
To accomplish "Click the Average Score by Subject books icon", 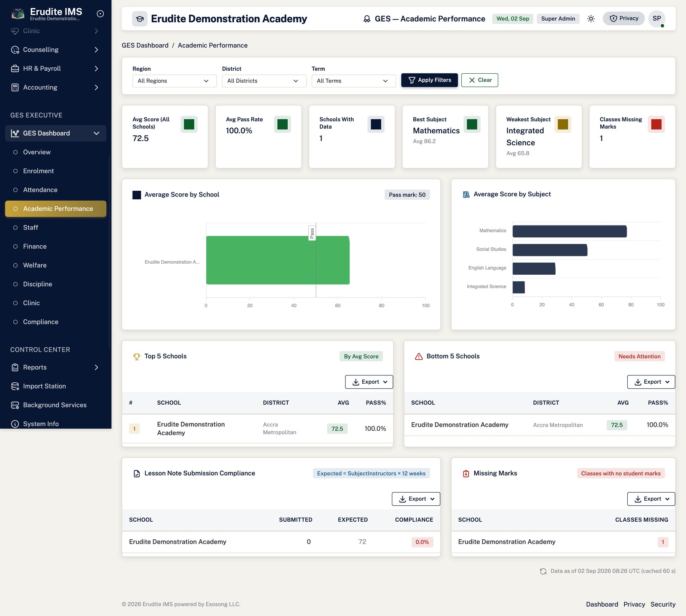I will pyautogui.click(x=466, y=195).
